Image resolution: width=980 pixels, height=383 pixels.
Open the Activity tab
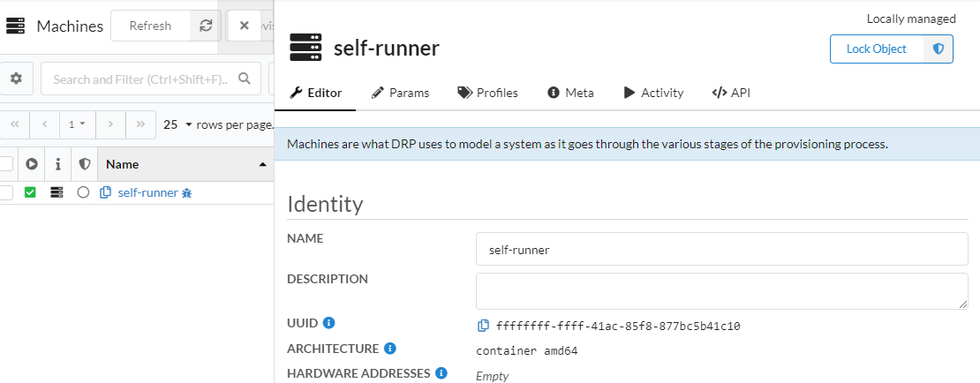pyautogui.click(x=653, y=93)
